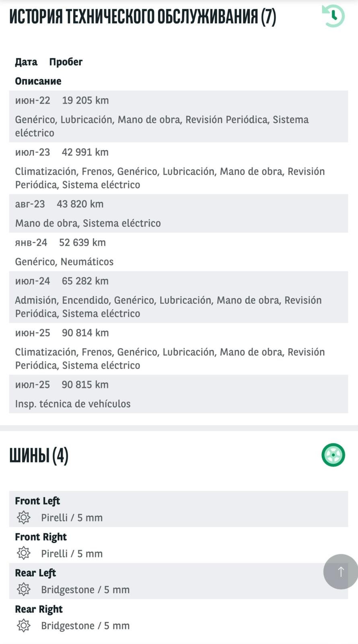Click the "Пробег" column header

tap(66, 62)
